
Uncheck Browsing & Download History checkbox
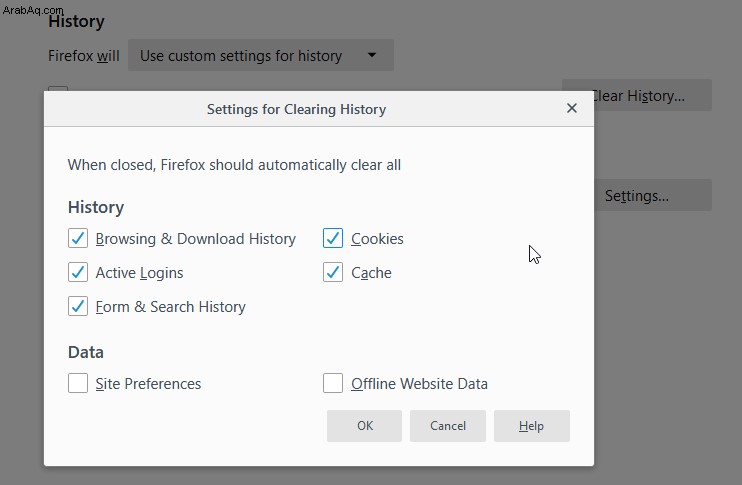[78, 238]
